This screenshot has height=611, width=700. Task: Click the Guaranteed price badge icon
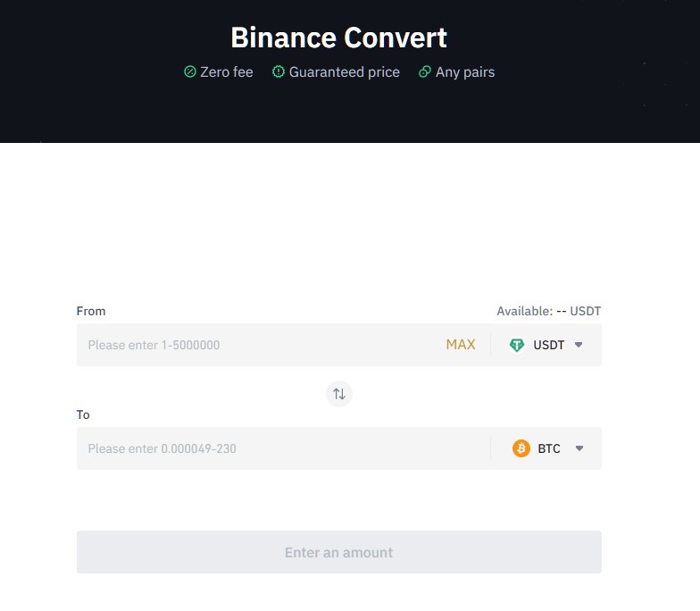(x=279, y=71)
